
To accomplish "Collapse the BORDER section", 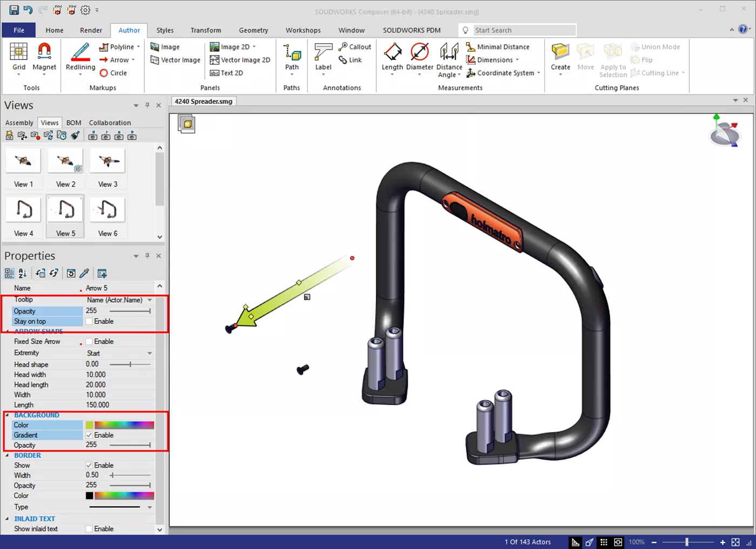I will [8, 456].
